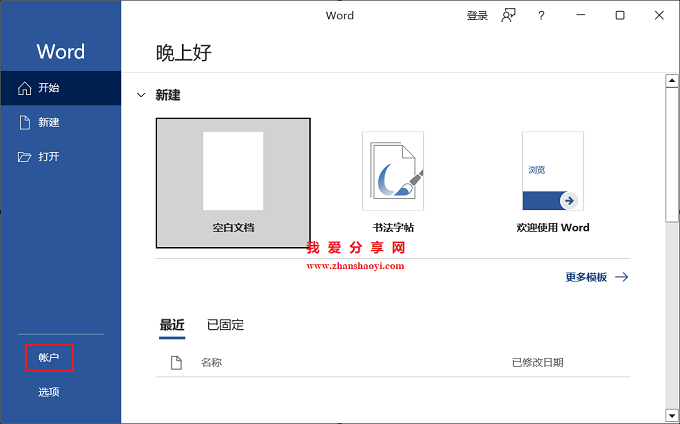Collapse the 新建 section chevron

click(x=141, y=95)
